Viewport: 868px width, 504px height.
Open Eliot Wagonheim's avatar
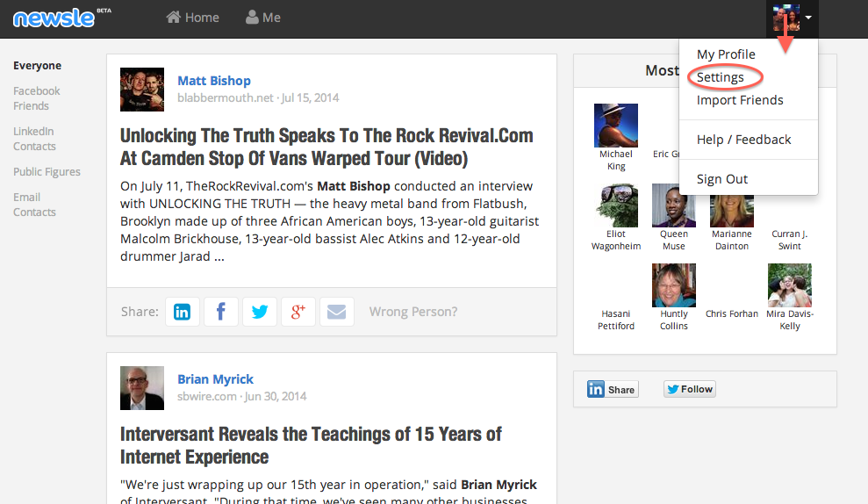pos(615,205)
